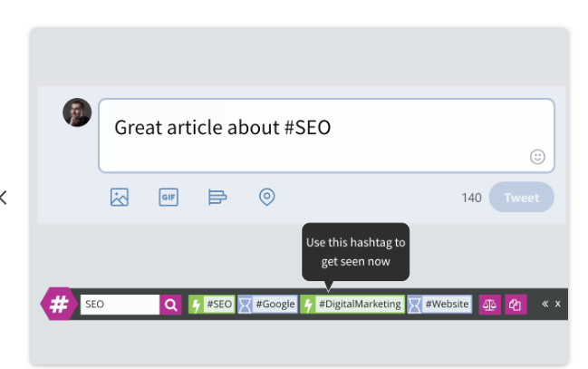588x369 pixels.
Task: Click the magenta search magnifier button
Action: (170, 305)
